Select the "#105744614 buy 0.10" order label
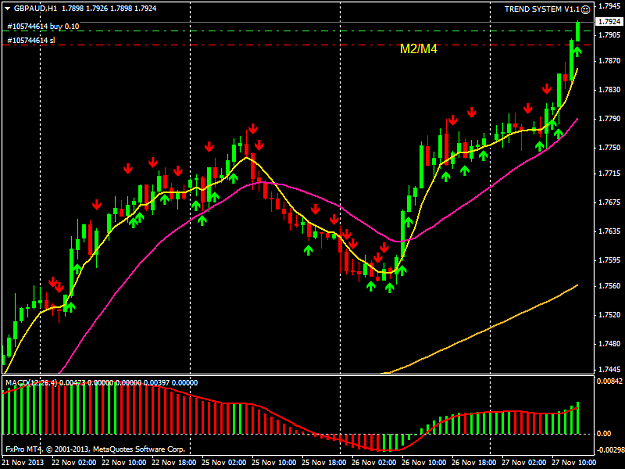Viewport: 625px width, 469px height. pyautogui.click(x=43, y=26)
